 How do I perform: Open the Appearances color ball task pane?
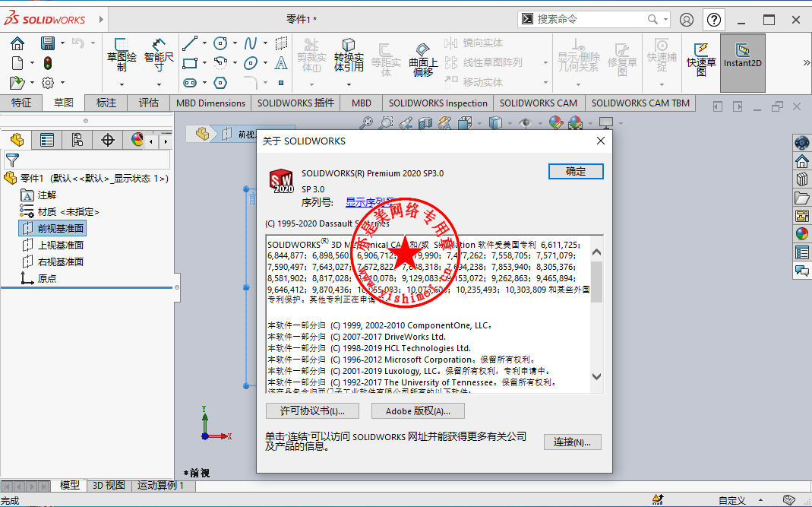[802, 234]
